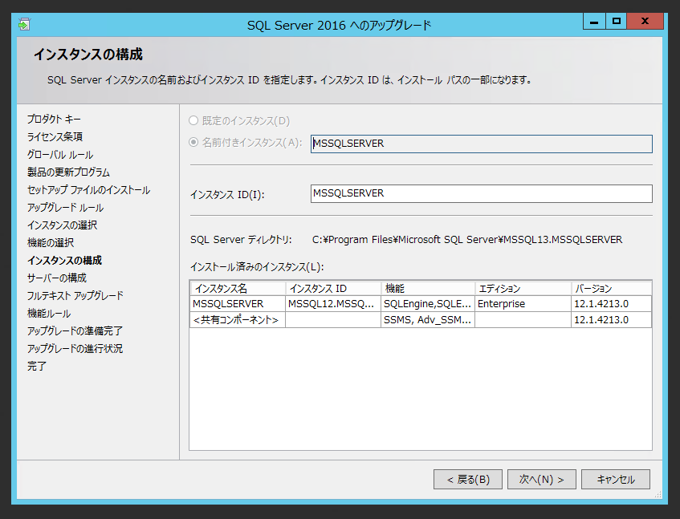The height and width of the screenshot is (519, 680).
Task: Click the インスタンス ID input field
Action: coord(481,193)
